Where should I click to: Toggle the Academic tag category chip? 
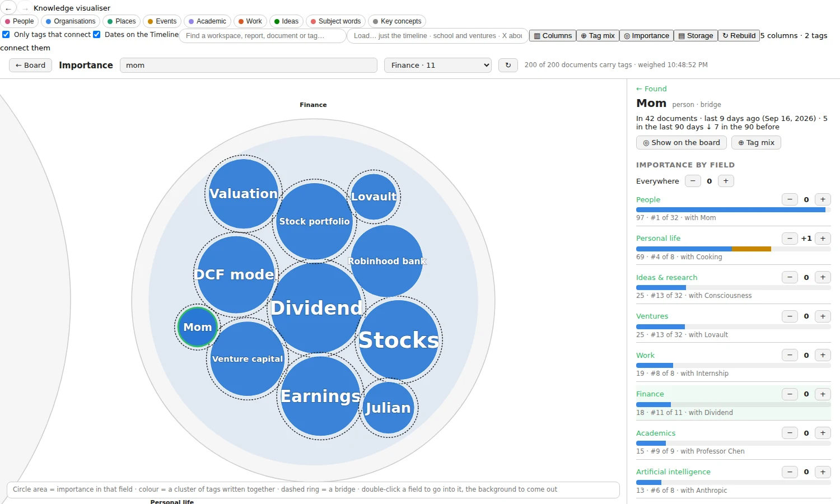point(207,21)
